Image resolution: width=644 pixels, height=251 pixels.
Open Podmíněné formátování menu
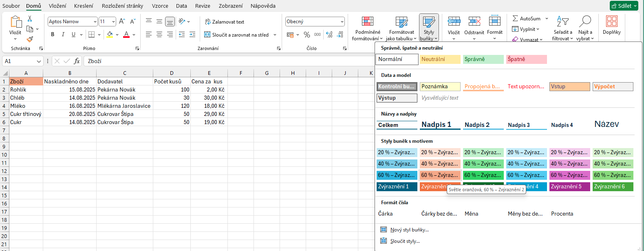click(368, 28)
